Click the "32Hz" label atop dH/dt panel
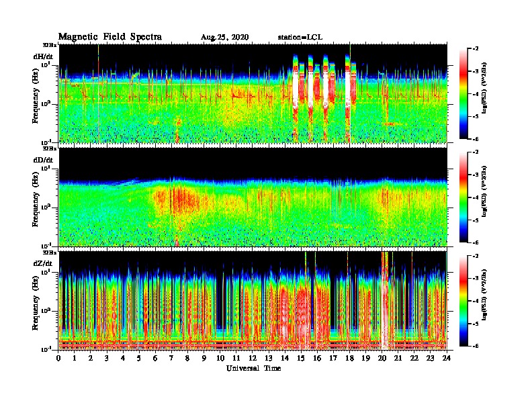Screen dimensions: 532x411 click(50, 45)
